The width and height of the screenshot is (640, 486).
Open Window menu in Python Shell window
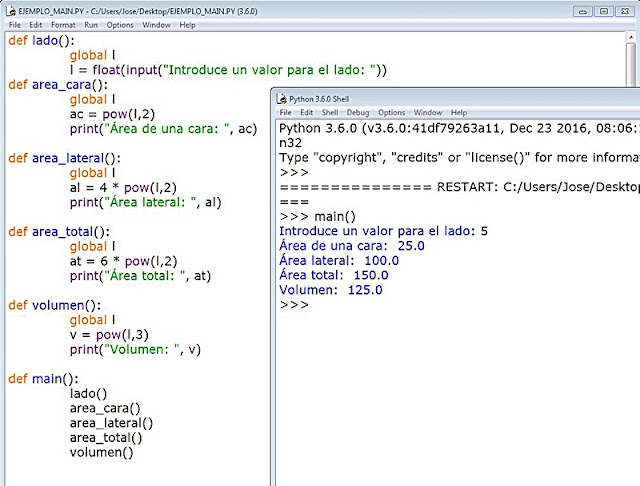(428, 112)
